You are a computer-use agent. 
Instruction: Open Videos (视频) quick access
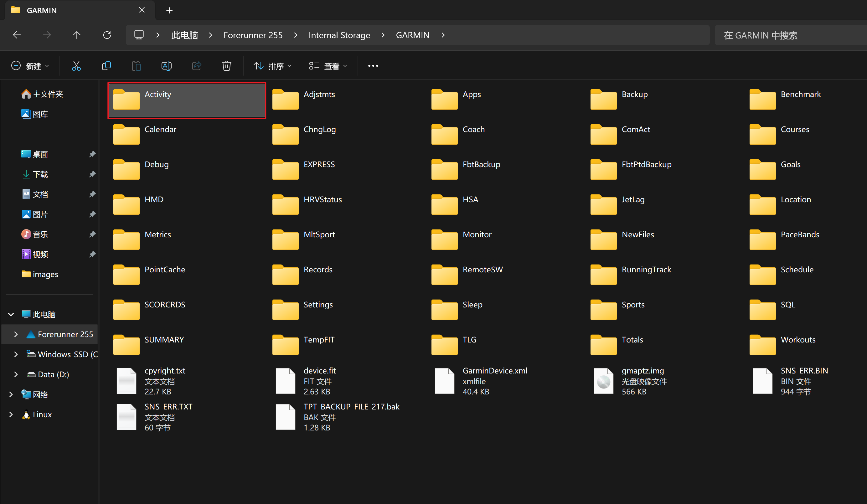pos(35,254)
